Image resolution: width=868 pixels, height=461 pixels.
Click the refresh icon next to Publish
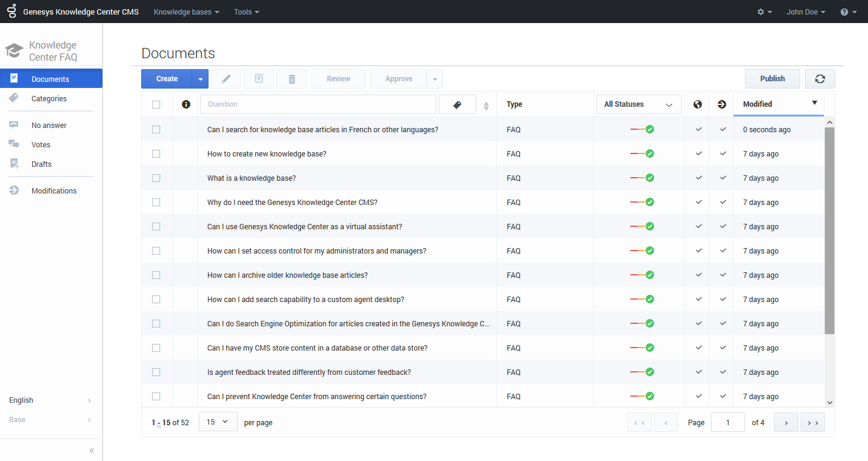pos(820,79)
